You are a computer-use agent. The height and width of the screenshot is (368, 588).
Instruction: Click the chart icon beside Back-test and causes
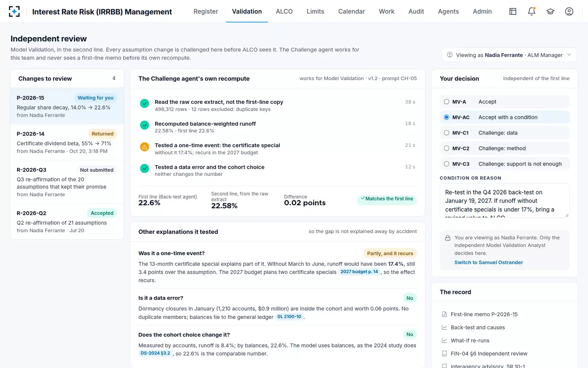coord(444,328)
